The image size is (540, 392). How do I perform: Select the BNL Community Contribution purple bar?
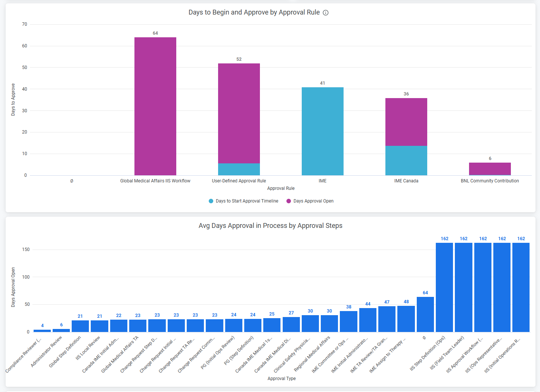coord(490,169)
